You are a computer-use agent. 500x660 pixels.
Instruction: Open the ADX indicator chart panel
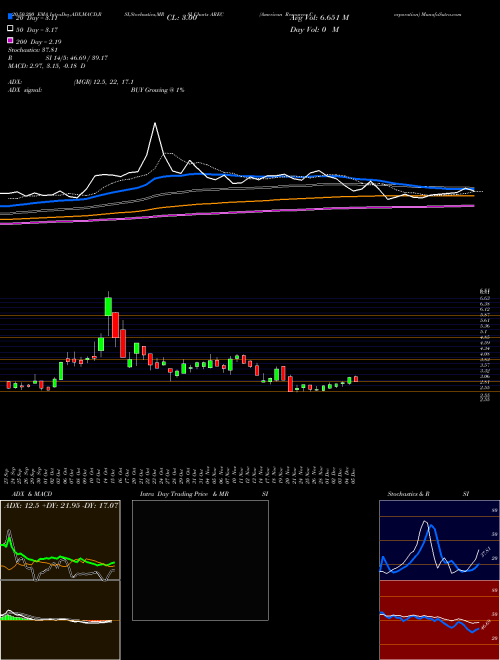click(60, 540)
